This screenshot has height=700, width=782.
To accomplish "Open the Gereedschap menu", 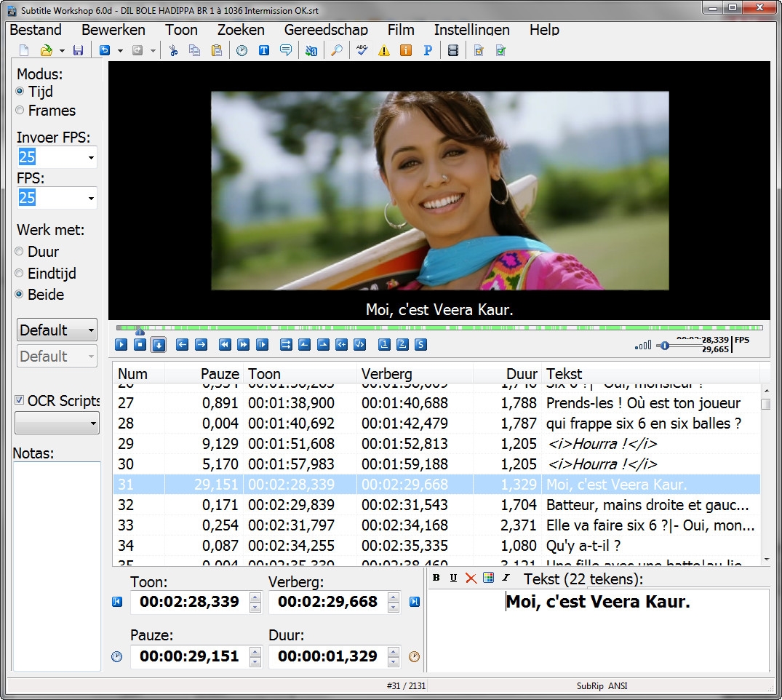I will [x=325, y=30].
